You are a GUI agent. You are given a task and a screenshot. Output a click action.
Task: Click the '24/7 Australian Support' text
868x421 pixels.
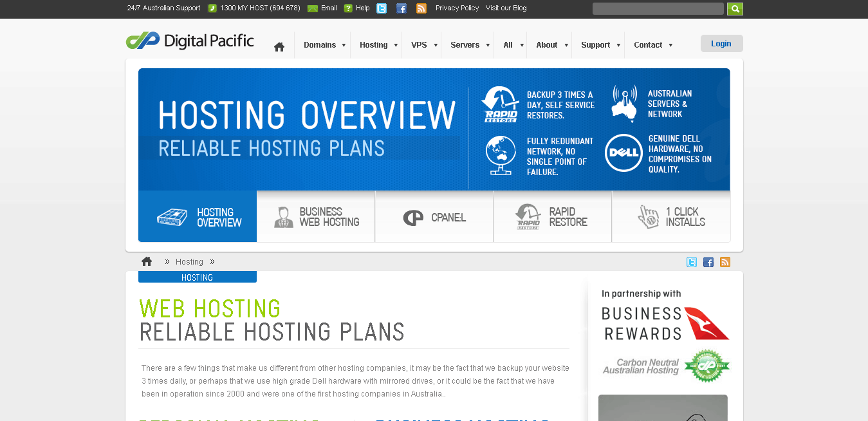(x=163, y=8)
